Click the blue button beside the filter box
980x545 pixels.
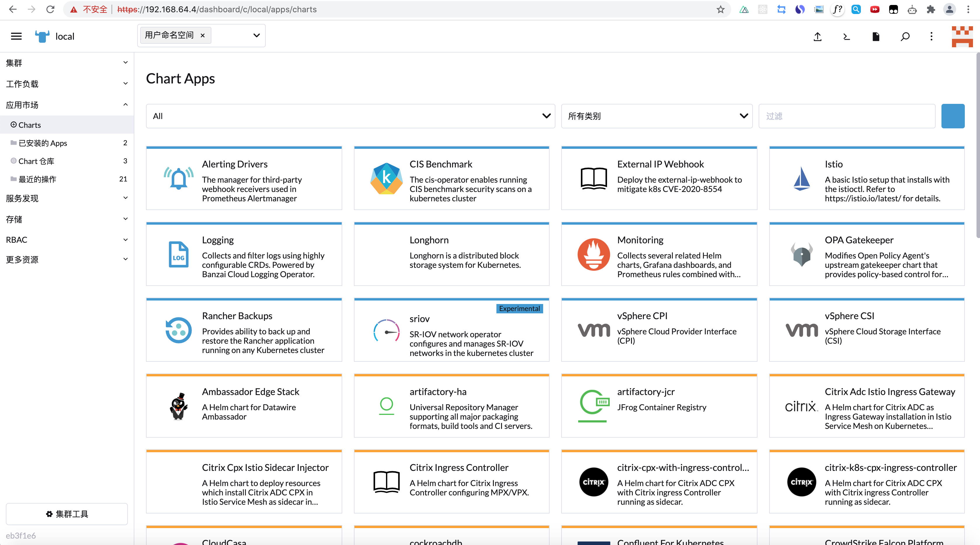pos(953,116)
